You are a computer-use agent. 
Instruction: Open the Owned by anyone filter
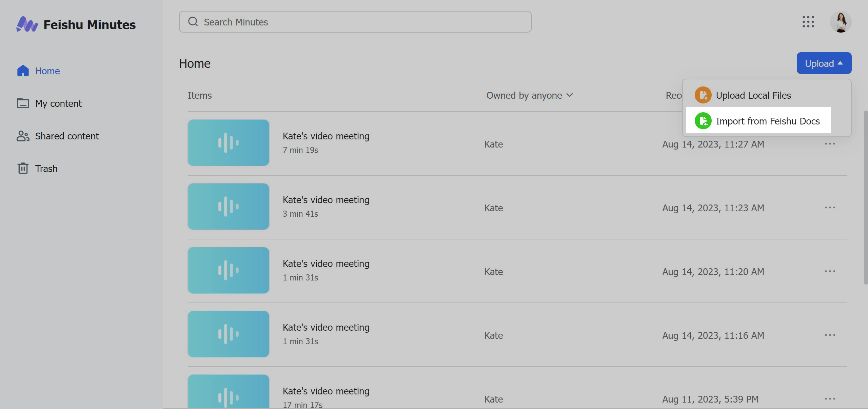[529, 95]
